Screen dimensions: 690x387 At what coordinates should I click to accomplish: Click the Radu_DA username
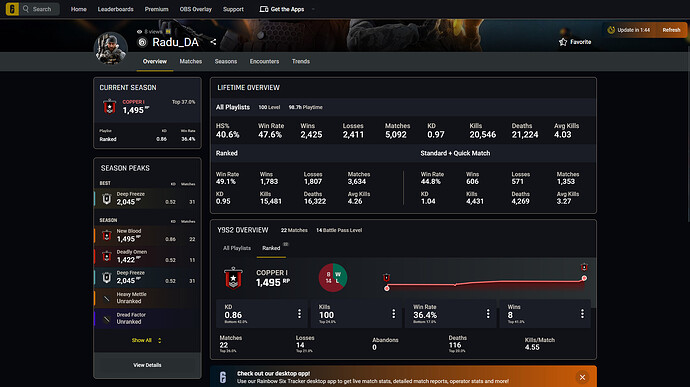click(175, 42)
